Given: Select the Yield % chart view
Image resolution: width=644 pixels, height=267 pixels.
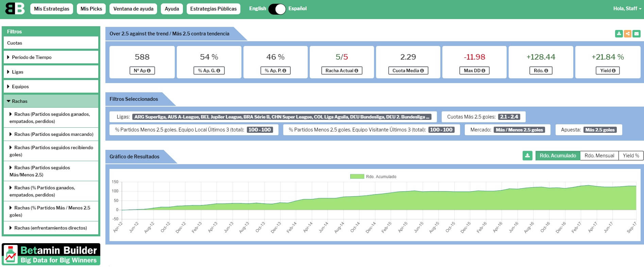Looking at the screenshot, I should click(631, 156).
